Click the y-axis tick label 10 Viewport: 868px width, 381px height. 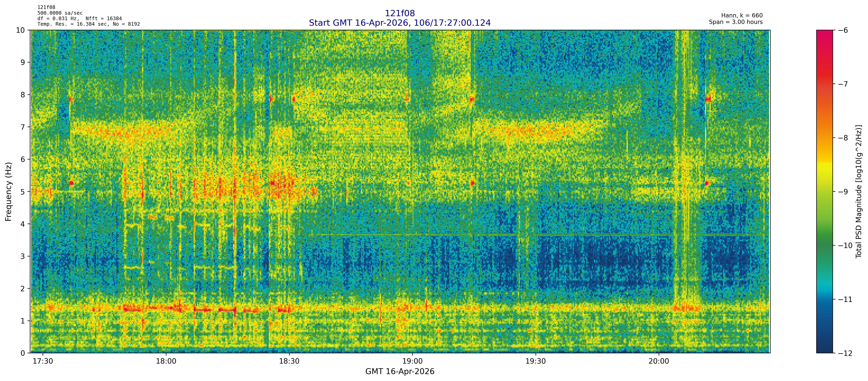20,30
